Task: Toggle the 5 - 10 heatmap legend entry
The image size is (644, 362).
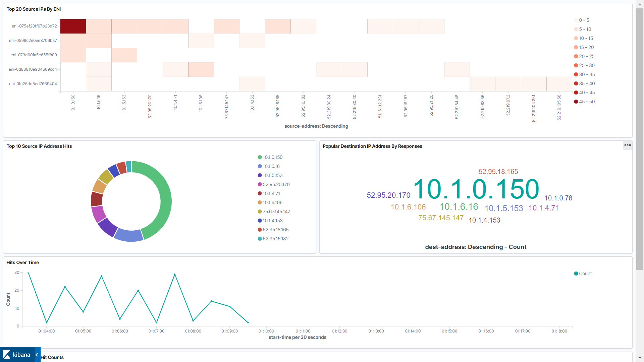Action: [583, 29]
